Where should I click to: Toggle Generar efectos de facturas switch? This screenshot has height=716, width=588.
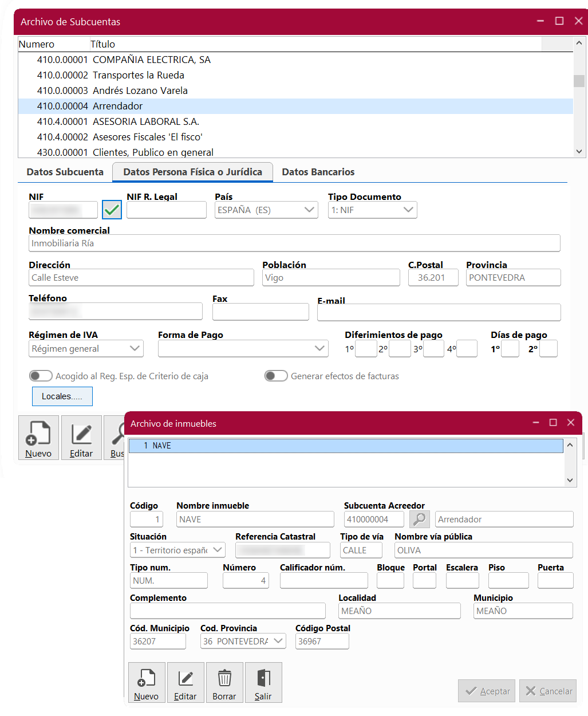click(x=276, y=376)
